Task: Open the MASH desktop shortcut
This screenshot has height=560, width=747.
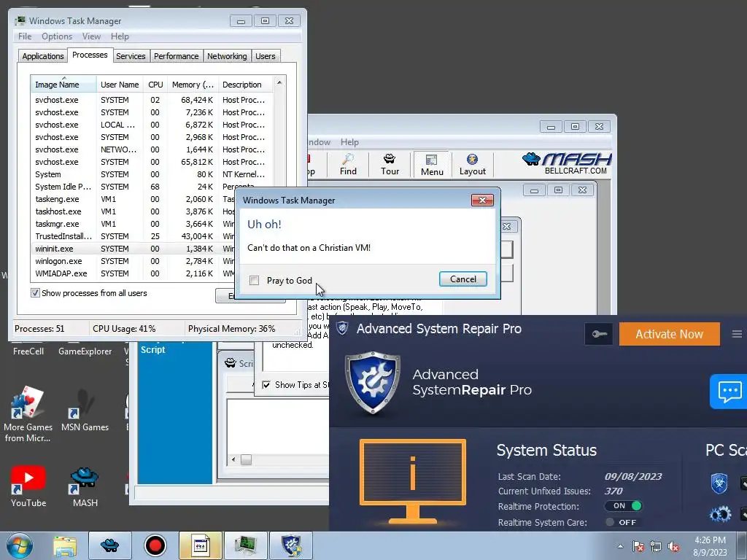Action: 85,486
